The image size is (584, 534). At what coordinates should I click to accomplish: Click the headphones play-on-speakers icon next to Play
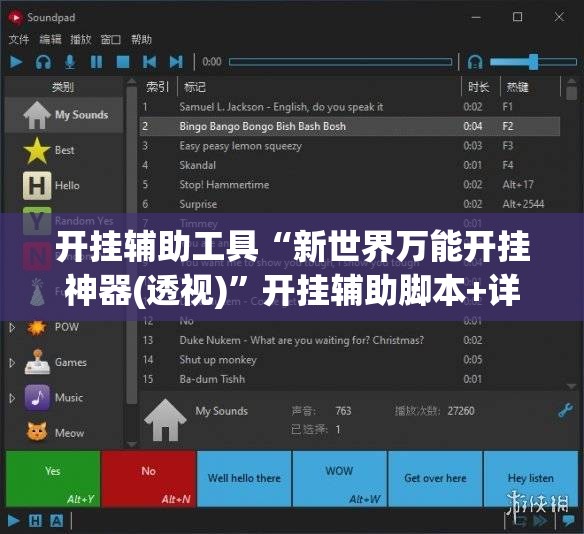(43, 62)
